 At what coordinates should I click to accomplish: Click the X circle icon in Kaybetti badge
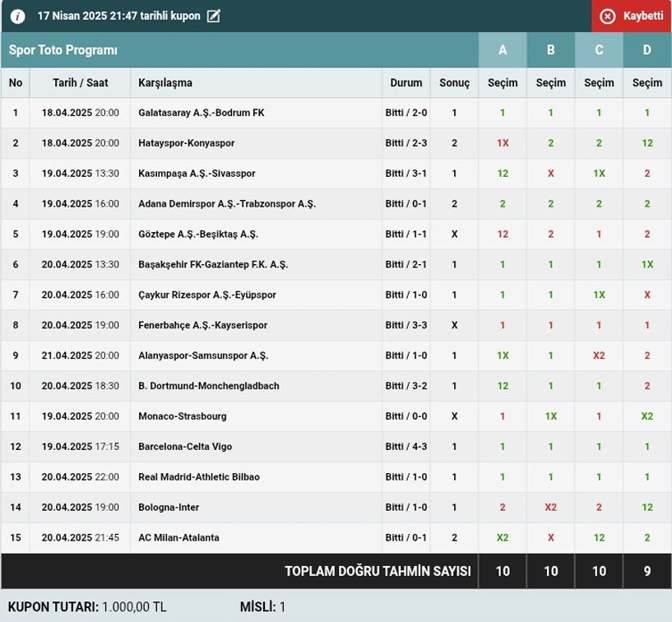point(607,16)
